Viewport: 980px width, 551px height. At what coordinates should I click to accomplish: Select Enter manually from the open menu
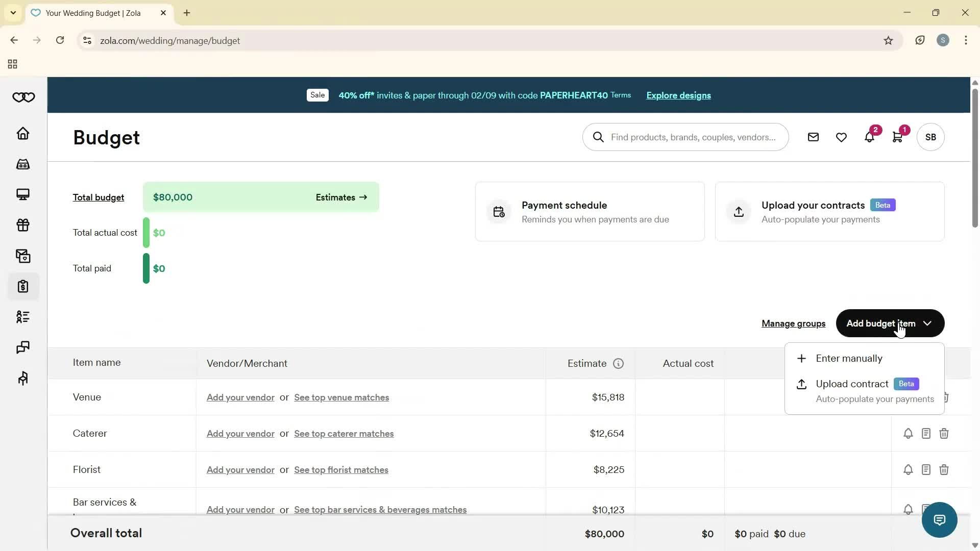849,358
